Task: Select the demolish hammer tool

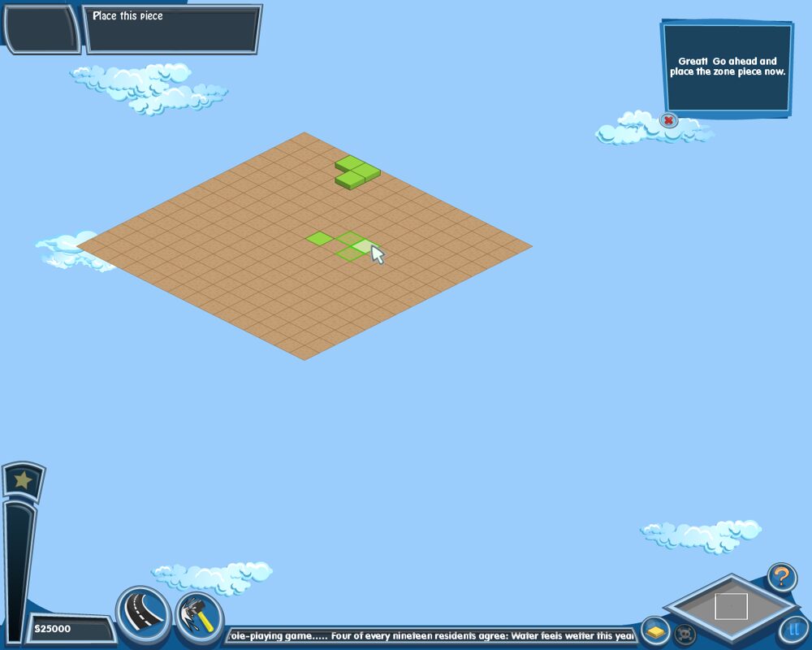Action: coord(199,615)
